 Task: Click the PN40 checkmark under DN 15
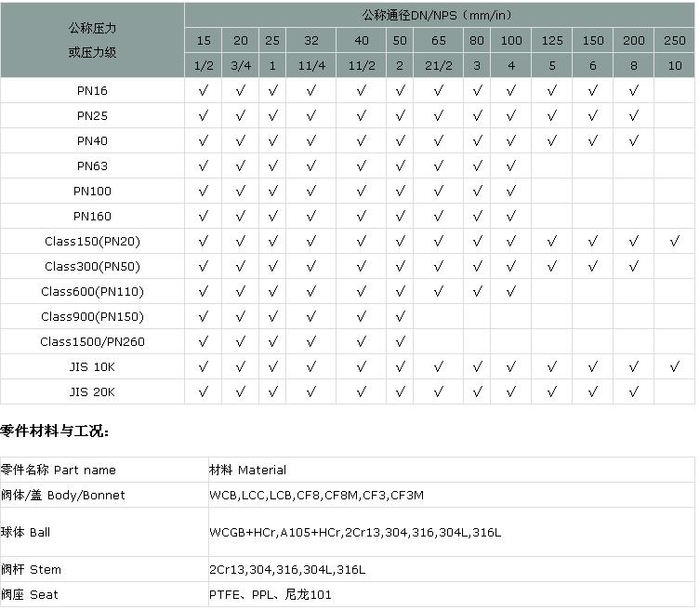point(203,141)
